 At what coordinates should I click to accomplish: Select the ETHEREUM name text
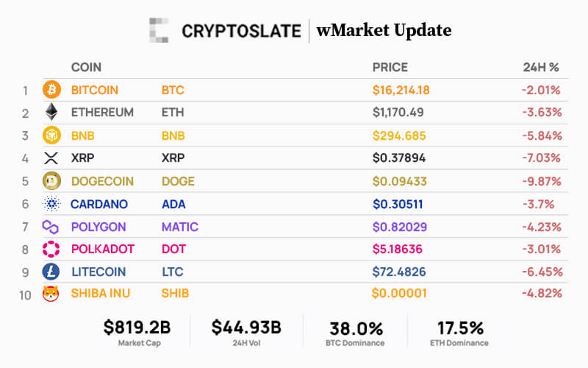(x=102, y=113)
